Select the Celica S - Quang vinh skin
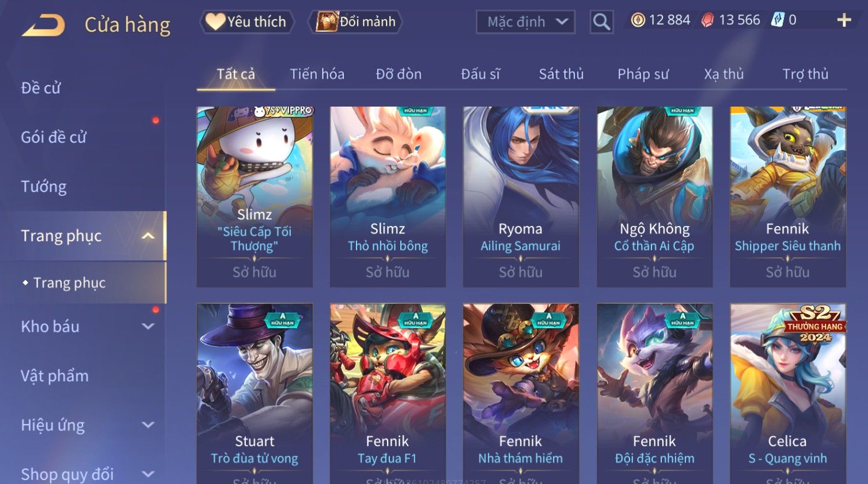The width and height of the screenshot is (868, 484). 788,394
